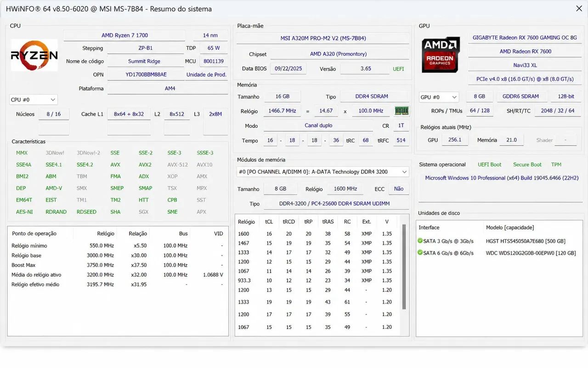Click the tRCD column header
Image resolution: width=588 pixels, height=368 pixels.
tap(288, 221)
